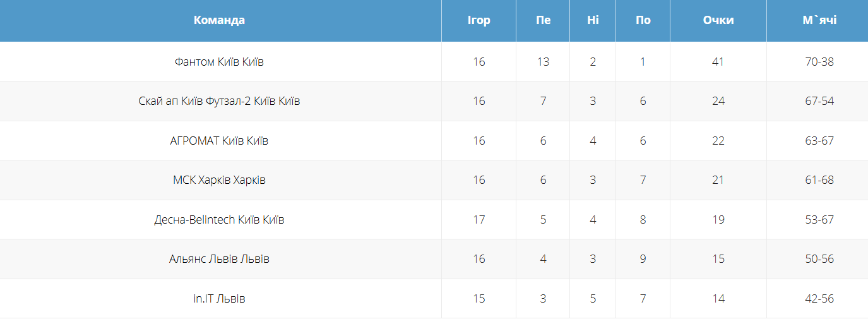868x319 pixels.
Task: Select Десна-Belintech's 17 games cell
Action: [479, 220]
